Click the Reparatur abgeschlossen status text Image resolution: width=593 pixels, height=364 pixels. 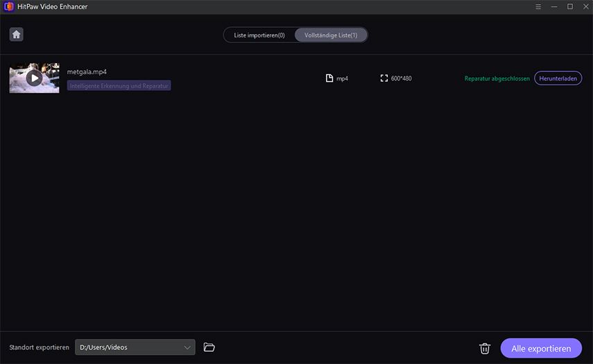497,79
